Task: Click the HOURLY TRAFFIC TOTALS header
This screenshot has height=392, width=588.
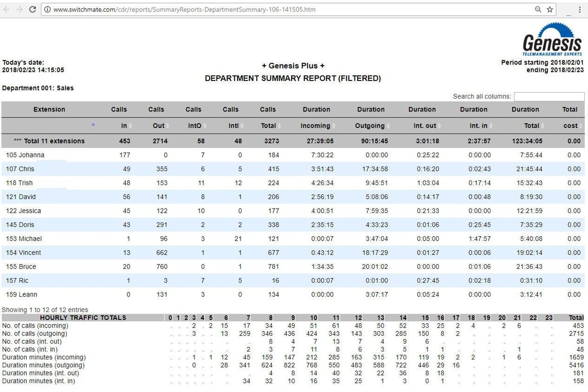Action: pyautogui.click(x=83, y=318)
